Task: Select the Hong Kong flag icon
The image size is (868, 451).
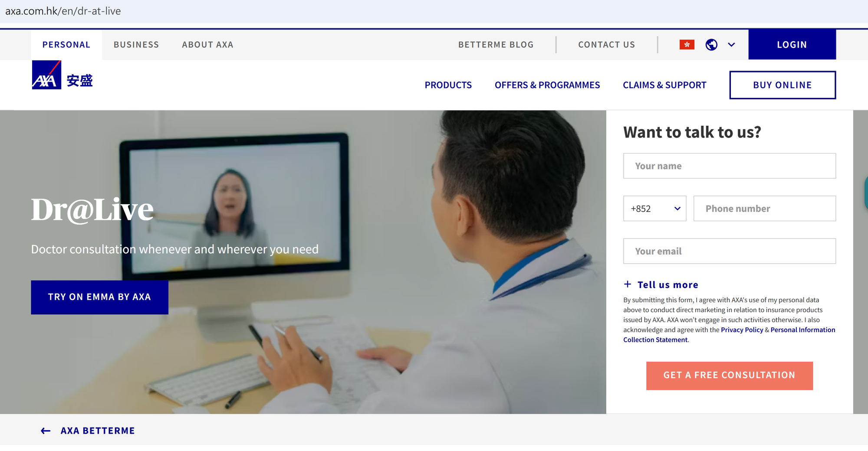Action: [687, 45]
